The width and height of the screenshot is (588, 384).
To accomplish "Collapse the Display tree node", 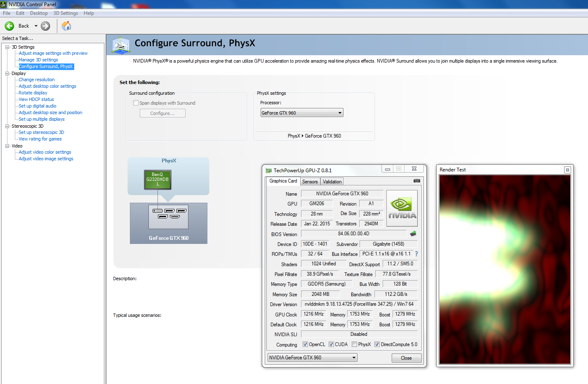I will pos(7,73).
